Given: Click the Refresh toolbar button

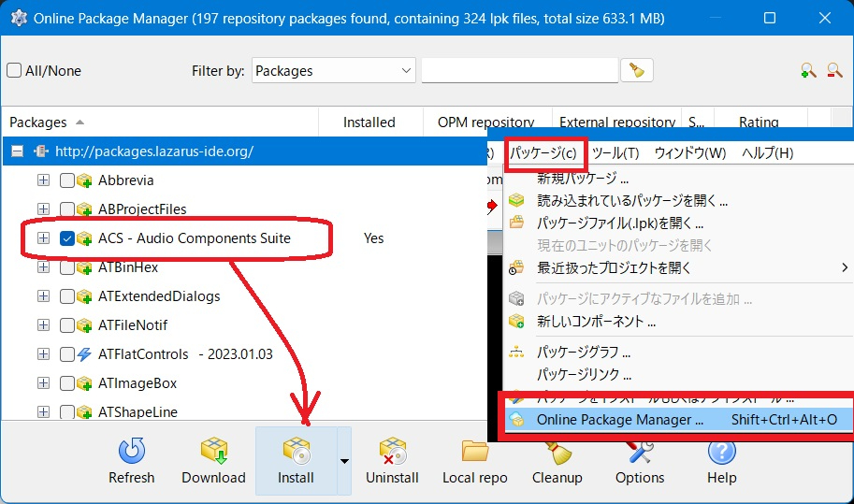Looking at the screenshot, I should [x=131, y=460].
